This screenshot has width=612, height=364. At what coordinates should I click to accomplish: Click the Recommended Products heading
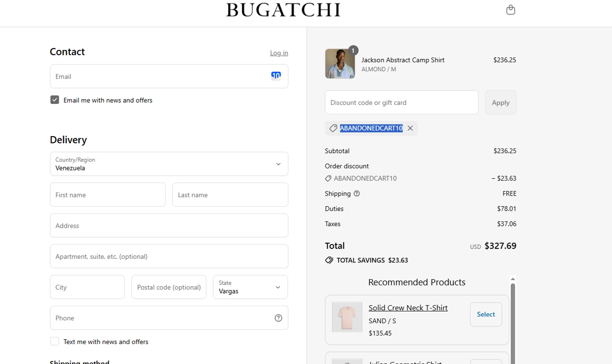[x=417, y=282]
